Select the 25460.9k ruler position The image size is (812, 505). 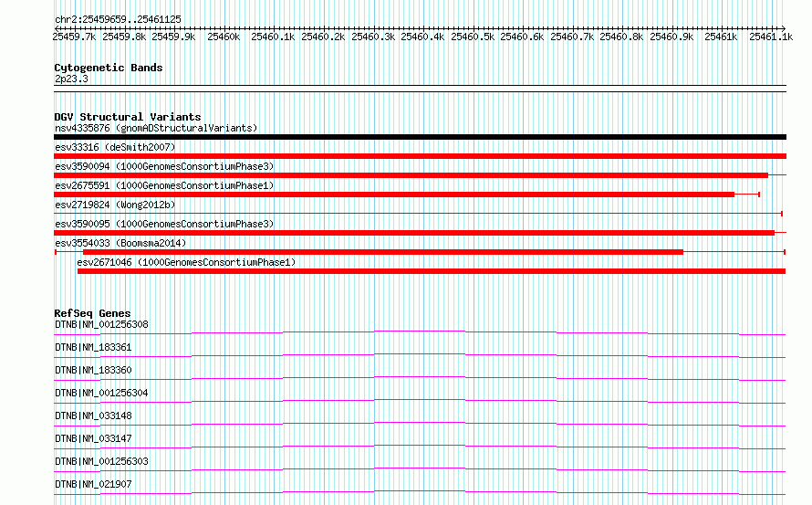click(x=671, y=37)
